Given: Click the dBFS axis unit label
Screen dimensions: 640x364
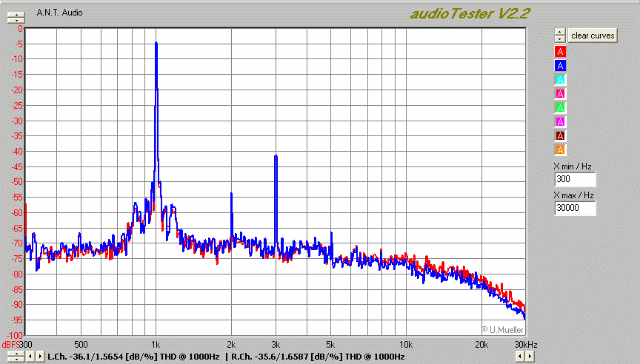Looking at the screenshot, I should pos(10,345).
